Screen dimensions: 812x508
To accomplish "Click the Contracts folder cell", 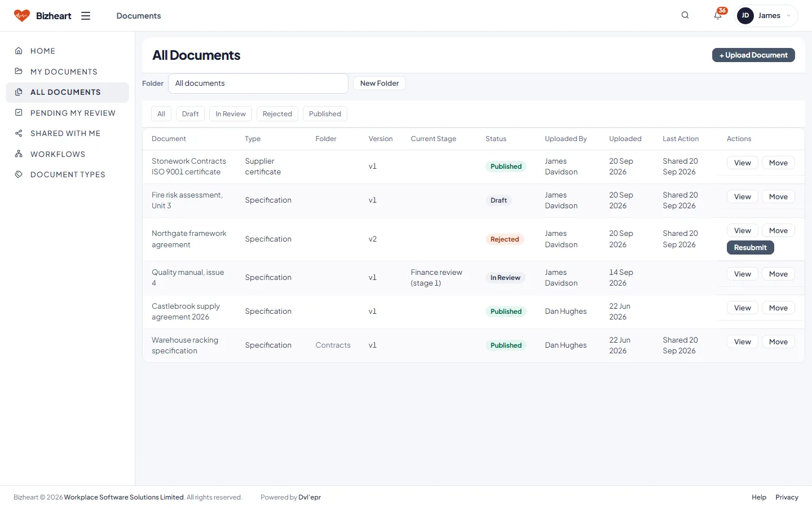I will click(333, 345).
